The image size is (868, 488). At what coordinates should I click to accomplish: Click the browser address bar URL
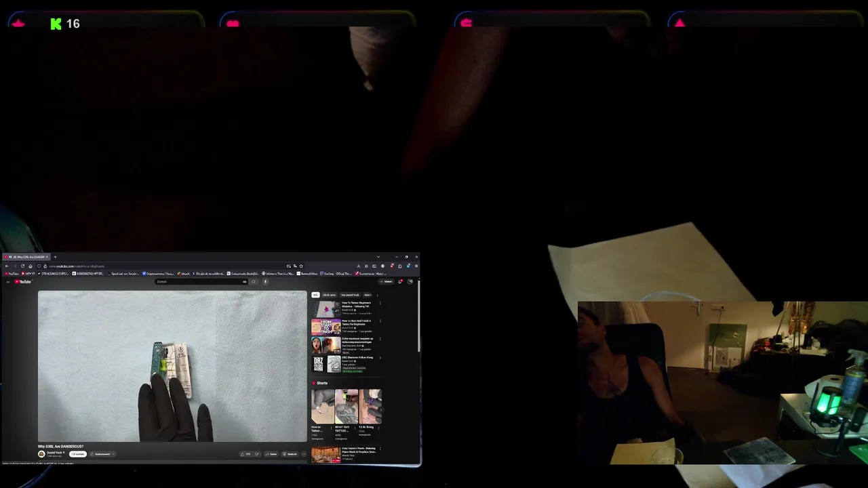point(77,266)
